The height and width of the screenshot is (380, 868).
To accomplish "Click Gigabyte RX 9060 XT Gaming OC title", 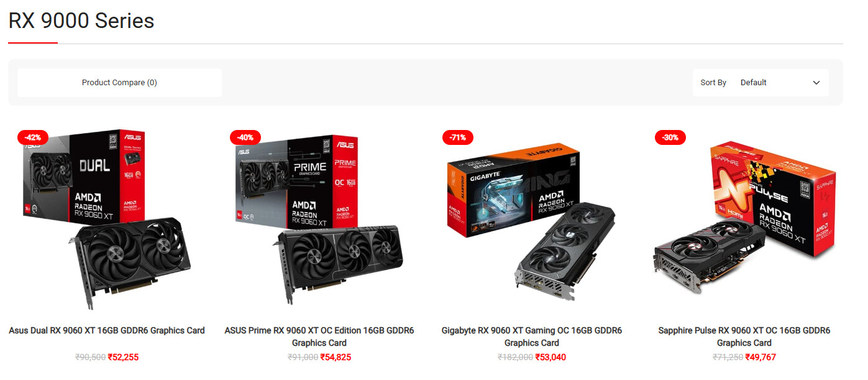I will [532, 336].
